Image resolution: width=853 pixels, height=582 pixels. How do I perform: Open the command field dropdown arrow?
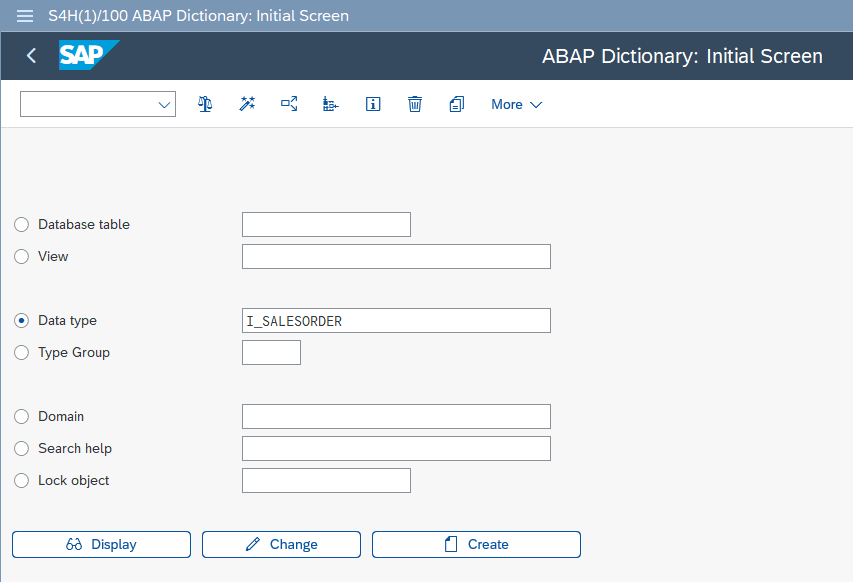[164, 104]
